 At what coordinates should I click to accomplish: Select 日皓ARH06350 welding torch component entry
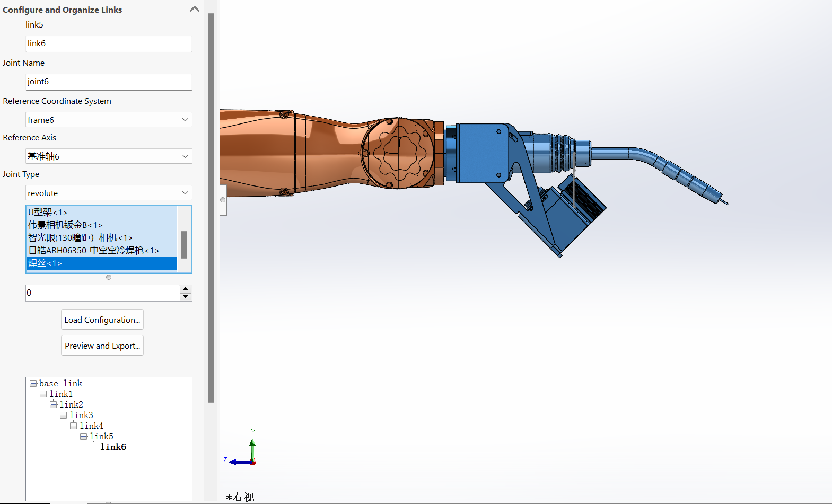click(x=93, y=250)
